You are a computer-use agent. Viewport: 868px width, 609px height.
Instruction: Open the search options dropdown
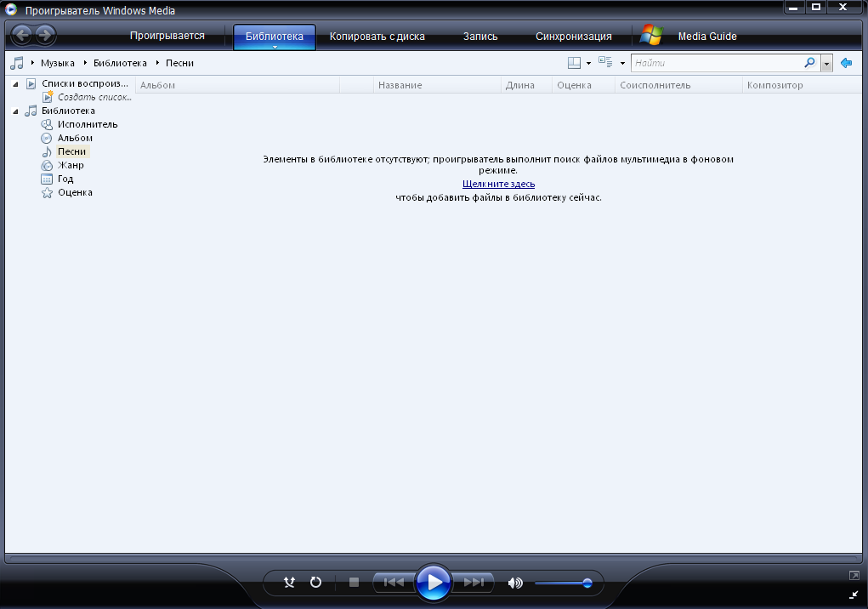pyautogui.click(x=826, y=63)
